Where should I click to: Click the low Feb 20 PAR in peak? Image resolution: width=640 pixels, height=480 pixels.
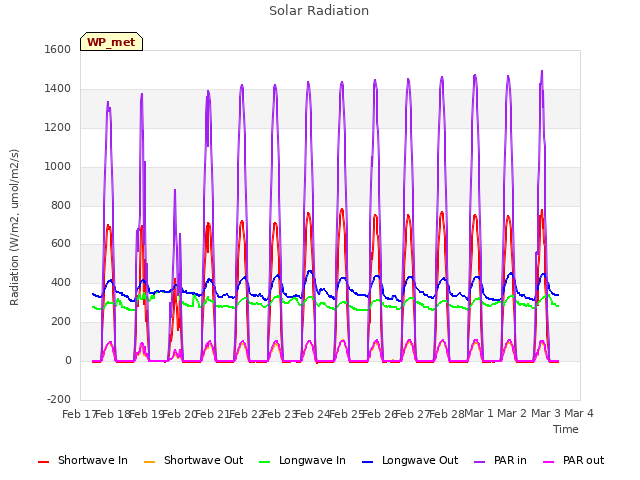click(175, 190)
